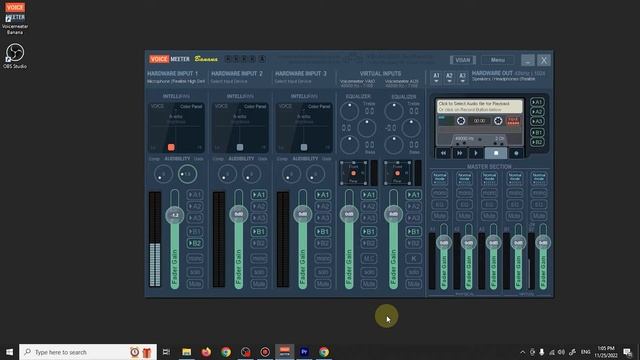Change Normal mode on the B2 master bus
This screenshot has height=360, width=640.
[539, 178]
